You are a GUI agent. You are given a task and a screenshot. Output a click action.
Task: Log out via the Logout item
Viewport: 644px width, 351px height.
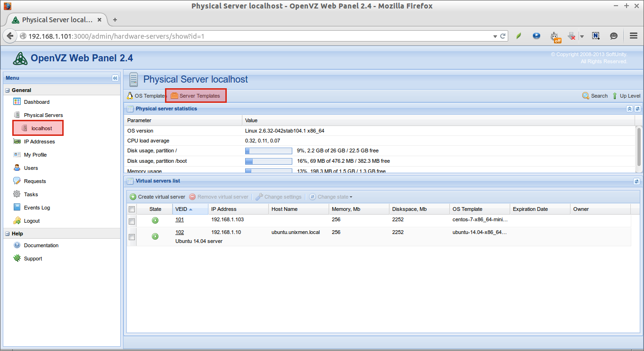pos(32,221)
